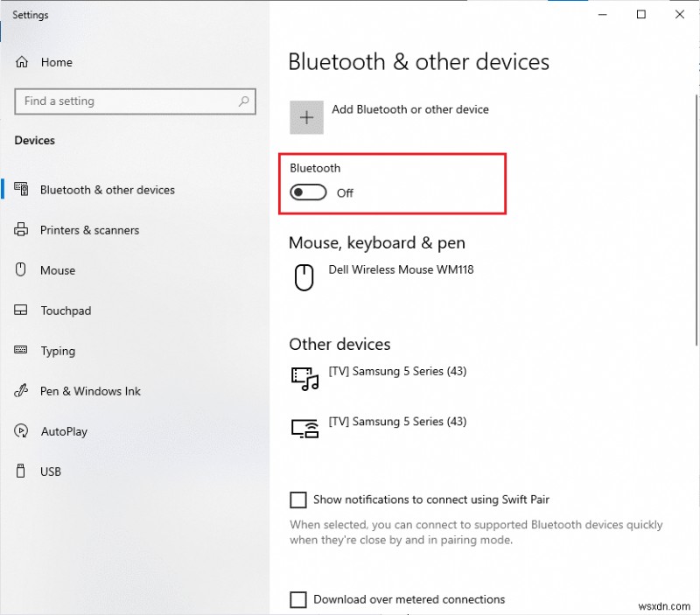Check Download over metered connections
This screenshot has width=700, height=615.
click(x=297, y=599)
